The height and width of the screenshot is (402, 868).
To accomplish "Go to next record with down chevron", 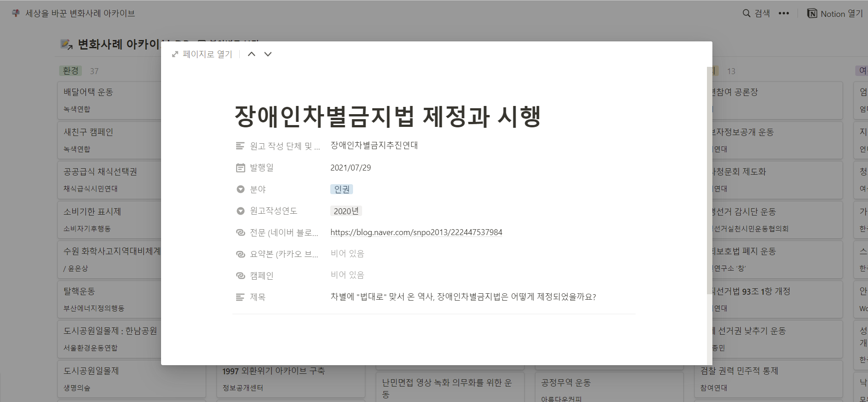I will tap(268, 54).
